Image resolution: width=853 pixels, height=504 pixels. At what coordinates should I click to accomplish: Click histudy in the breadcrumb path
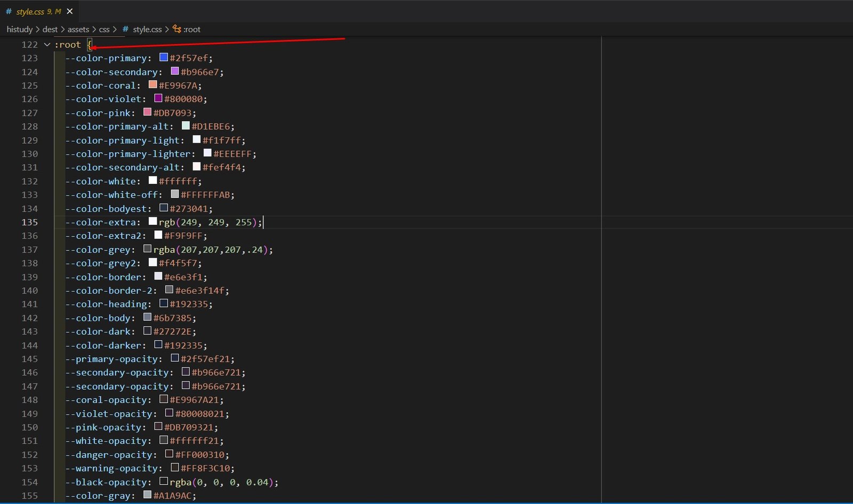20,29
